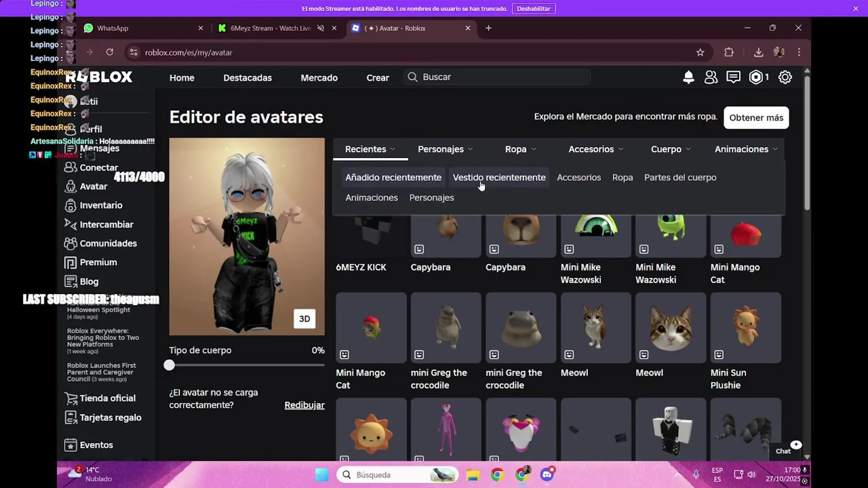Expand the Ropa dropdown category

[x=521, y=149]
